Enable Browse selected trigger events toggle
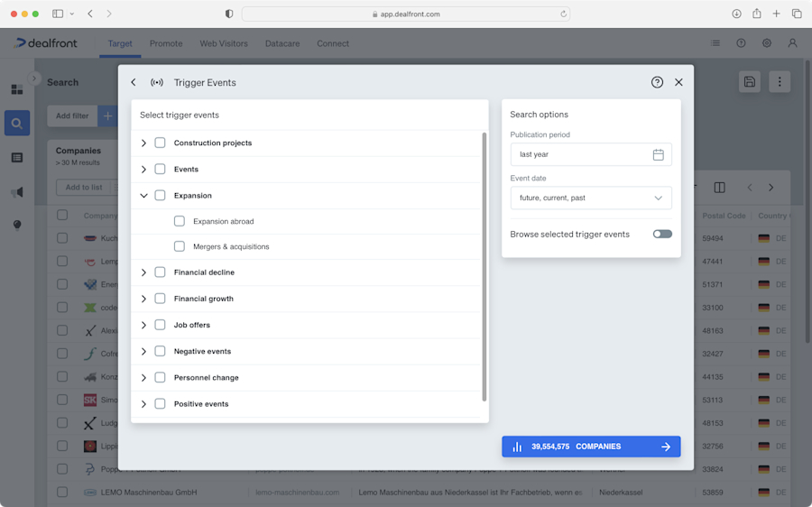 point(662,234)
